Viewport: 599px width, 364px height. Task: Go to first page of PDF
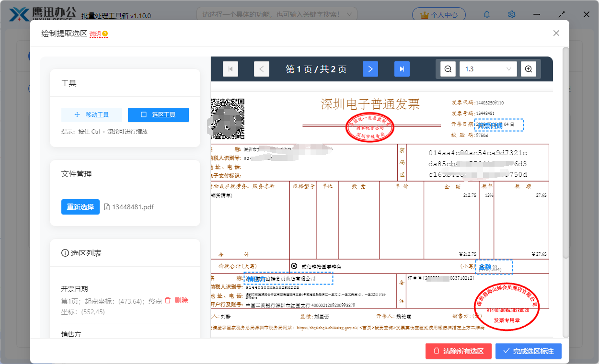[x=230, y=69]
